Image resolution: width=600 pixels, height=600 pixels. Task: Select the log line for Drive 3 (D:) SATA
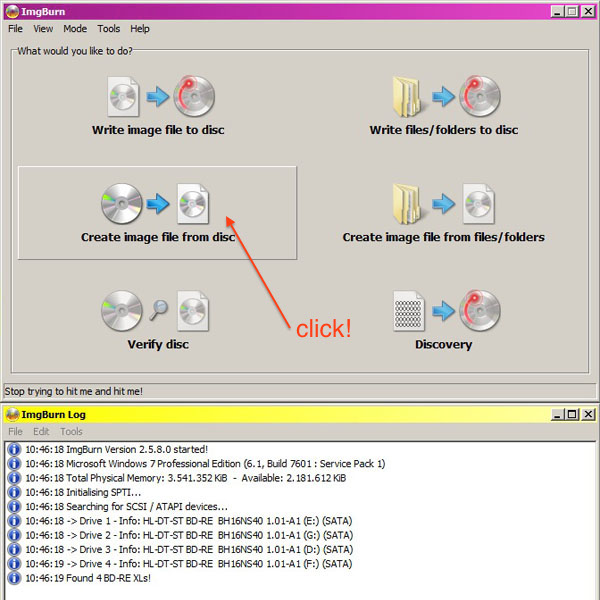189,549
